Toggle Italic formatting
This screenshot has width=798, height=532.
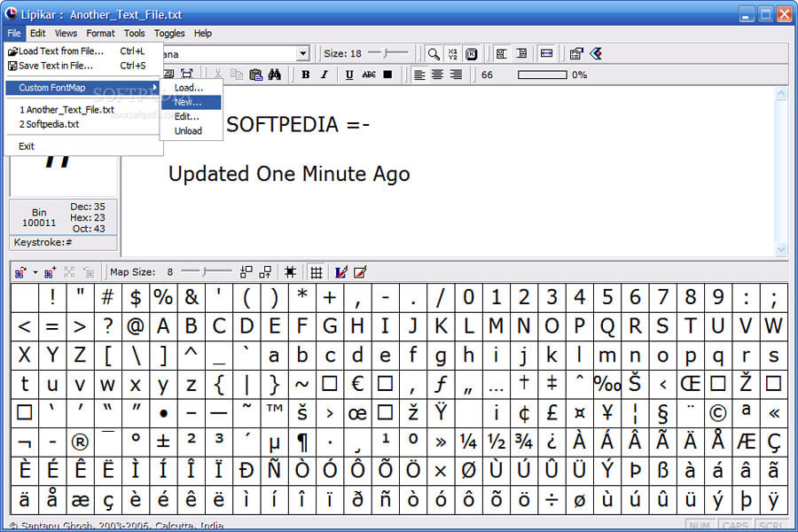click(325, 74)
